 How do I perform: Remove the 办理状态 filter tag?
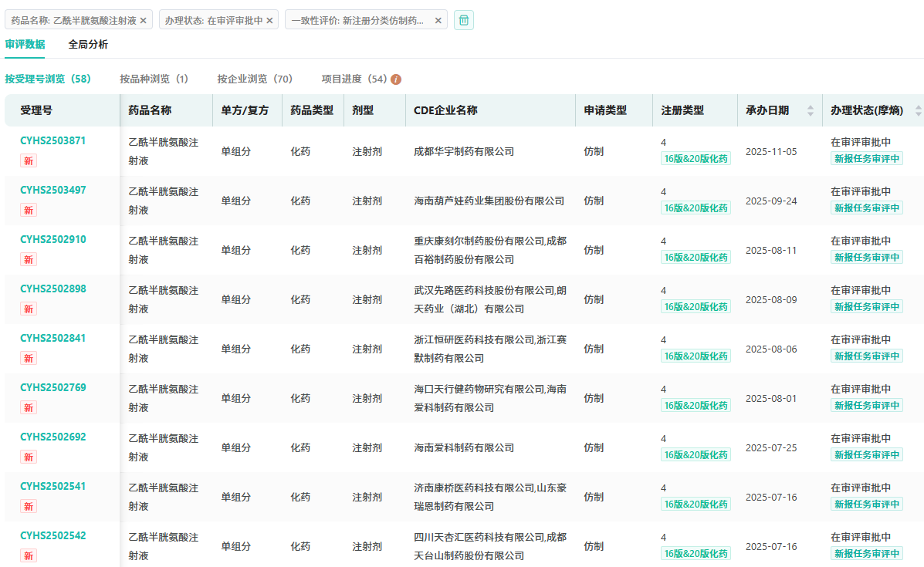click(269, 21)
